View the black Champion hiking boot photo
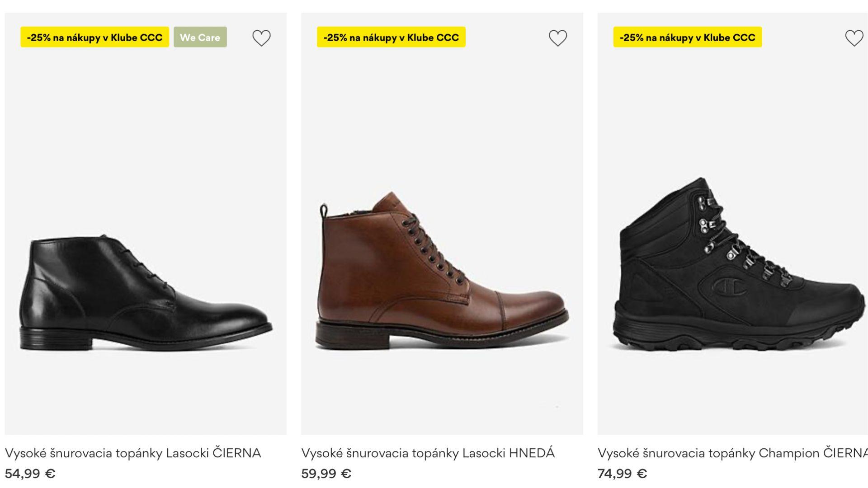This screenshot has width=868, height=488. click(737, 267)
